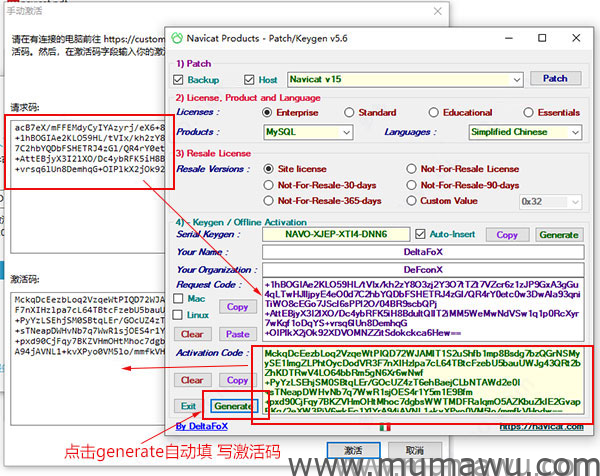Click the Patch button
The height and width of the screenshot is (476, 600).
pyautogui.click(x=556, y=78)
